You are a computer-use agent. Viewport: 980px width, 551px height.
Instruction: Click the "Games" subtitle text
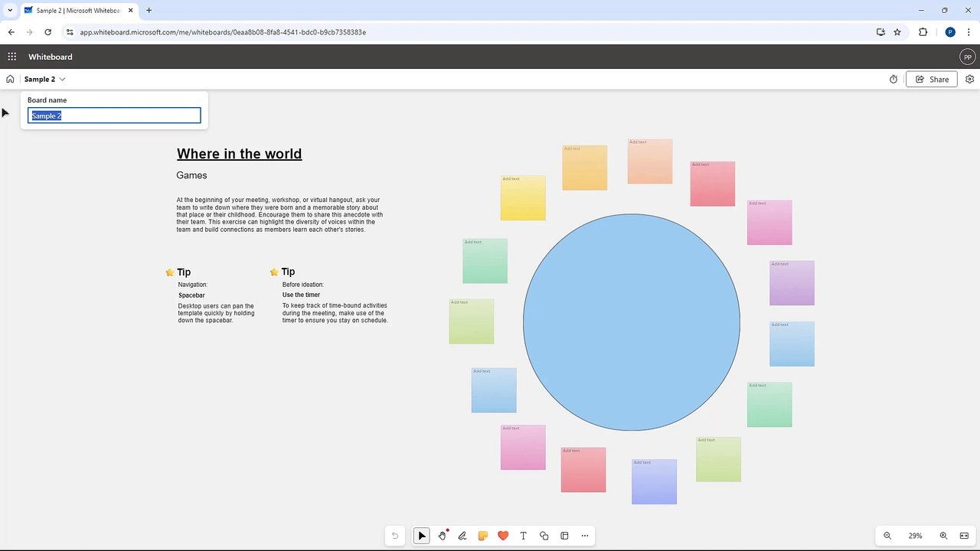coord(192,175)
